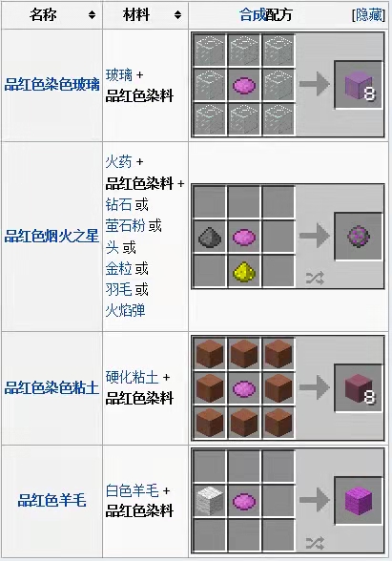Toggle shuffle icon in magenta wool recipe
Screen dimensions: 392x561
(315, 542)
